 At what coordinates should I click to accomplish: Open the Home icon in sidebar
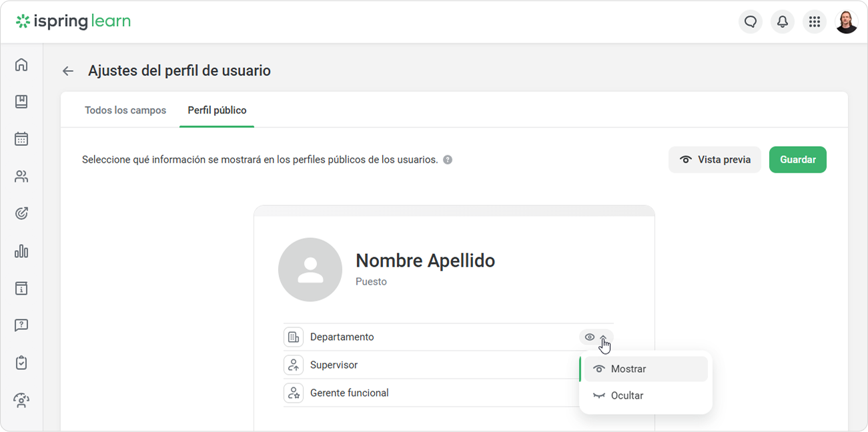pyautogui.click(x=21, y=65)
